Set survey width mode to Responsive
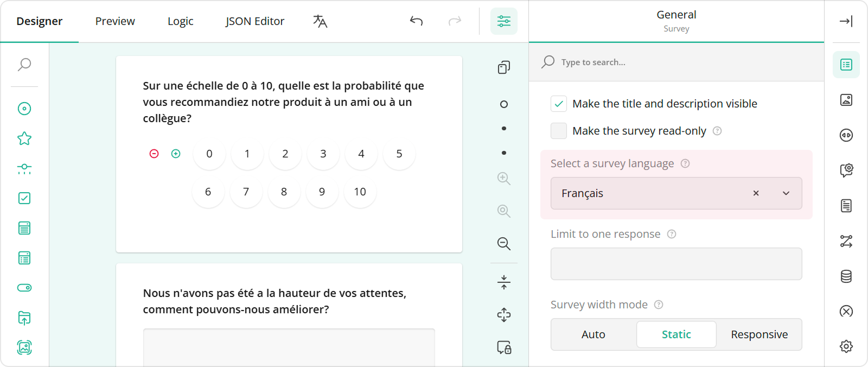This screenshot has width=868, height=367. tap(759, 334)
